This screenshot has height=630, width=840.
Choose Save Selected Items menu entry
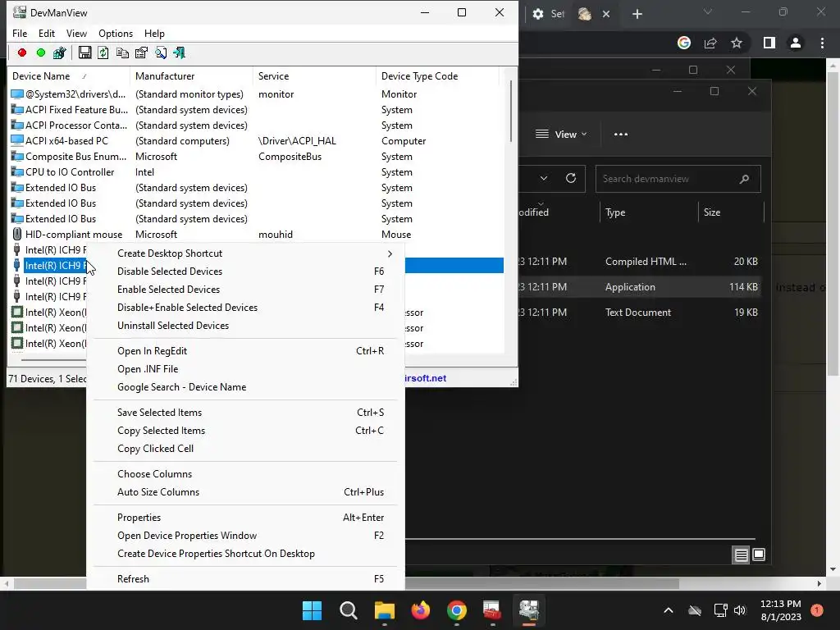pos(245,413)
